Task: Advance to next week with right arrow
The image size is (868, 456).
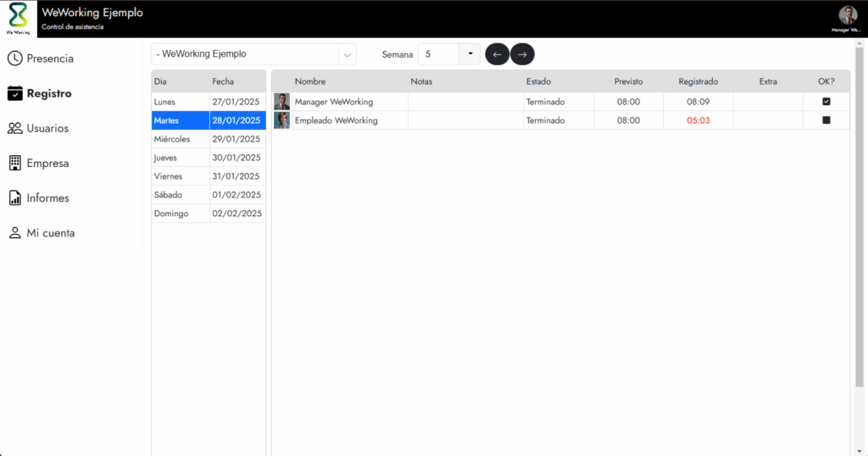Action: pos(522,54)
